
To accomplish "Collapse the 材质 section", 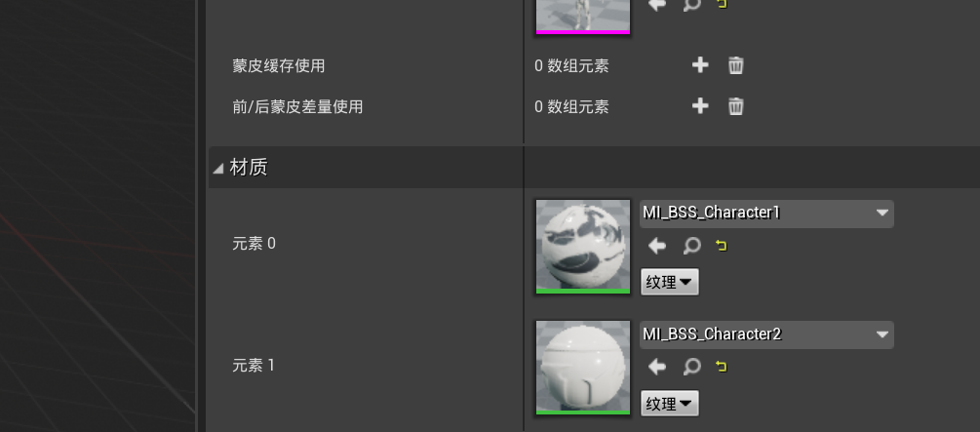I will point(217,168).
